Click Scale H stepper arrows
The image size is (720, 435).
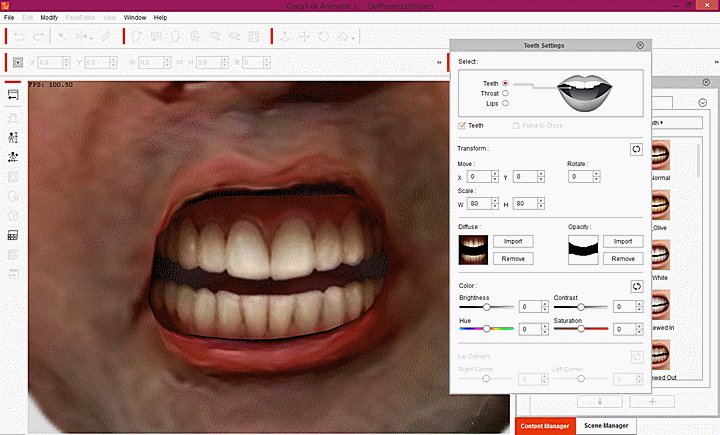[541, 203]
